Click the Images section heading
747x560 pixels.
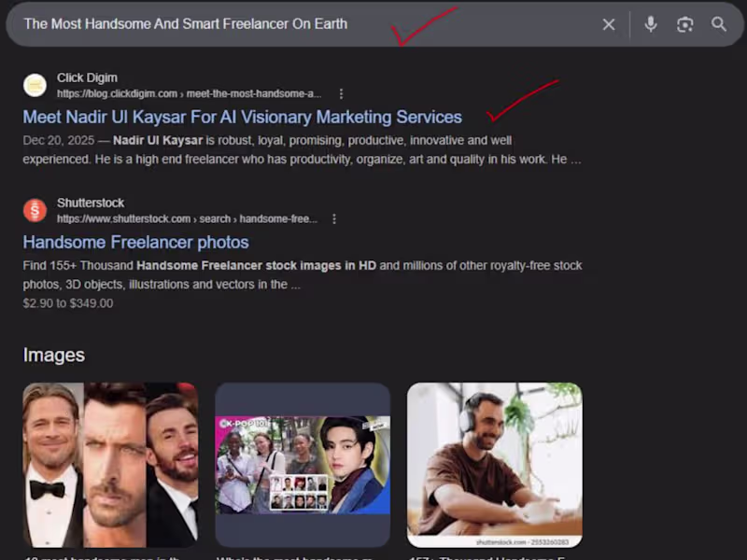click(x=54, y=356)
